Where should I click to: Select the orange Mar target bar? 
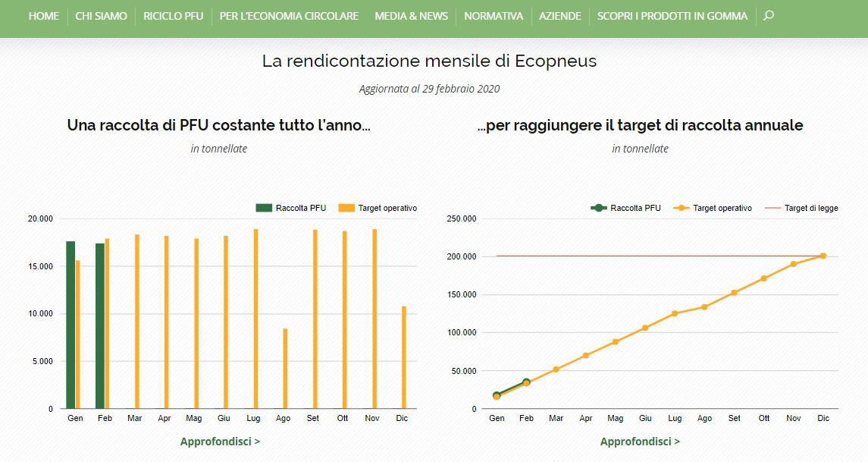[x=137, y=322]
